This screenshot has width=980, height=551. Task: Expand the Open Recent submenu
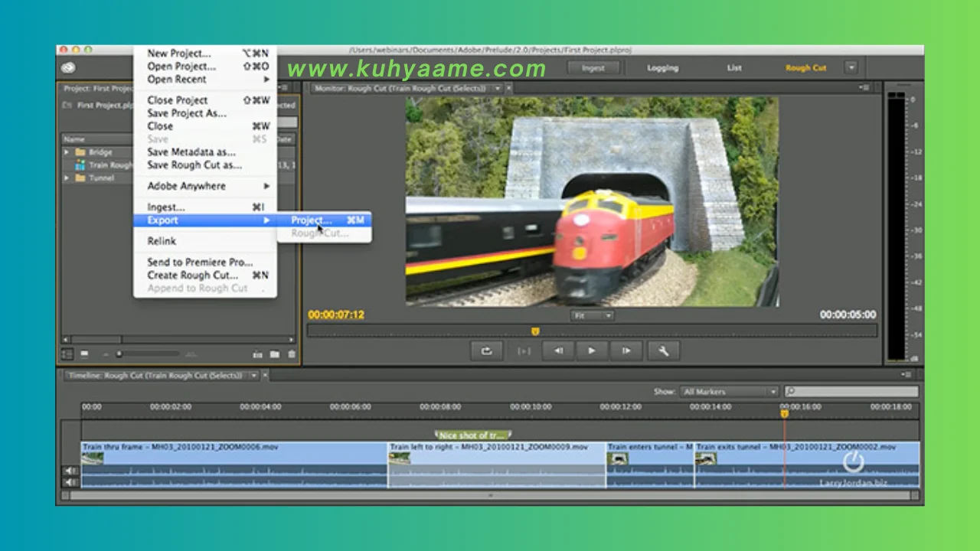pos(205,79)
